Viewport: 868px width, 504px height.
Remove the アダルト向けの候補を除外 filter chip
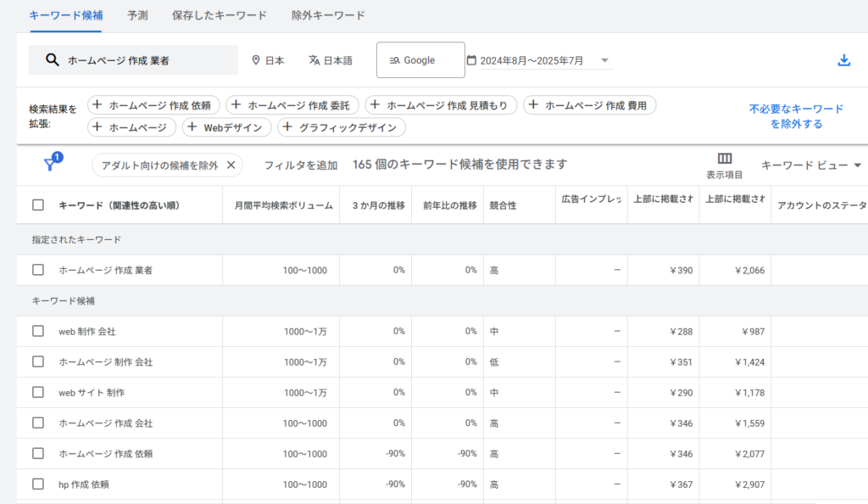pos(231,165)
